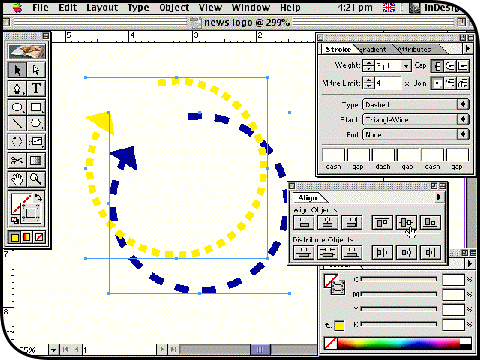The image size is (480, 360).
Task: Click the Weight stepper arrows
Action: coord(368,66)
